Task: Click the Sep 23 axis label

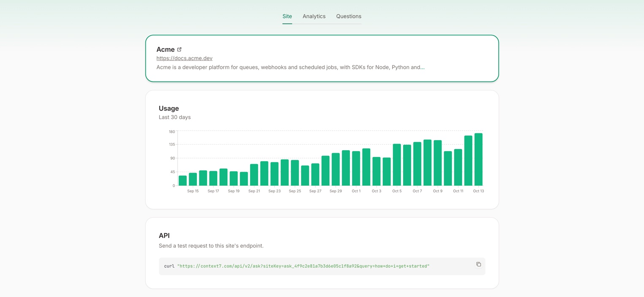Action: tap(275, 191)
